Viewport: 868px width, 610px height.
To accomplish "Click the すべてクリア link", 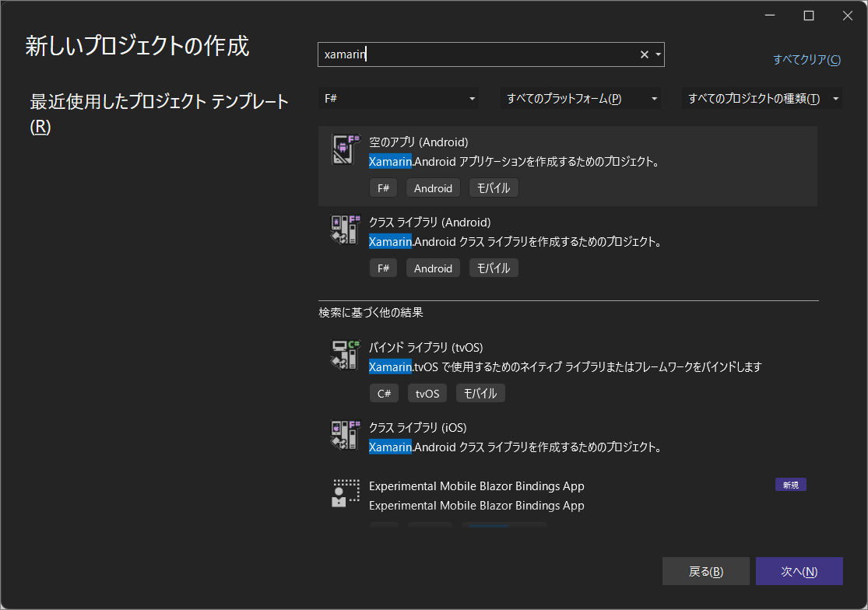I will (x=807, y=59).
